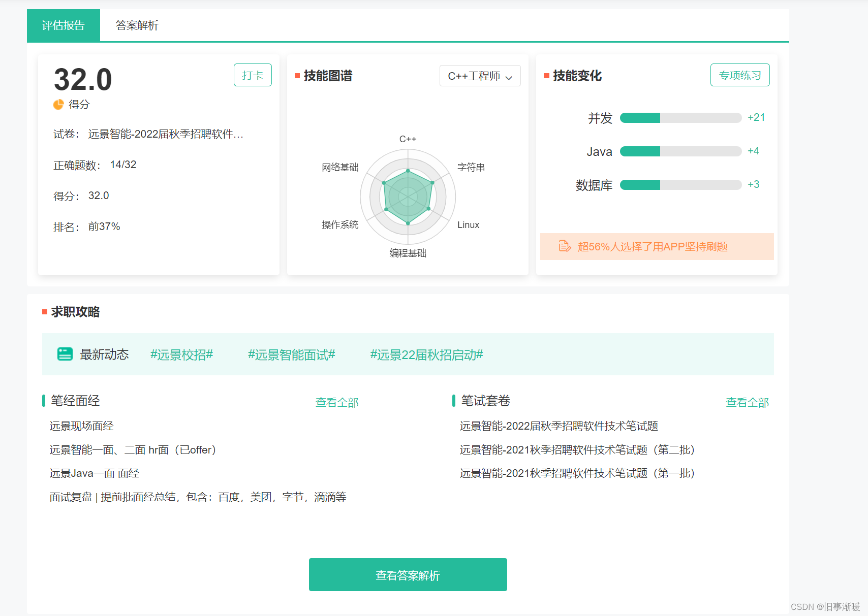This screenshot has width=868, height=616.
Task: Open 面试复盘 提前批面经总结 article
Action: coord(198,497)
